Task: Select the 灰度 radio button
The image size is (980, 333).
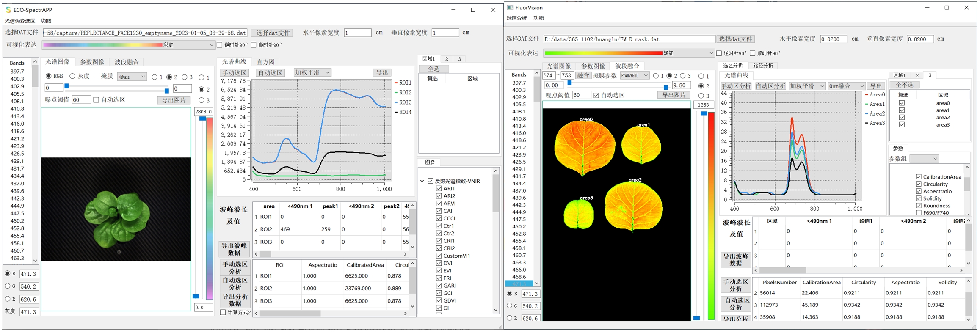Action: point(72,76)
